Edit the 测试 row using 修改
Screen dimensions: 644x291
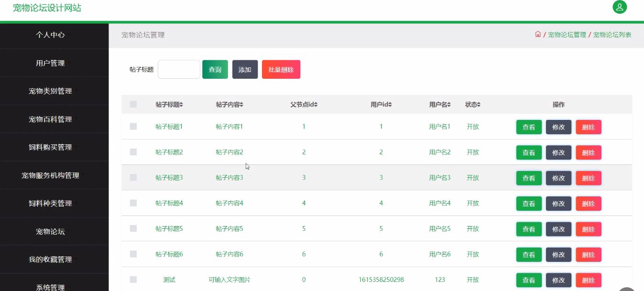(558, 280)
